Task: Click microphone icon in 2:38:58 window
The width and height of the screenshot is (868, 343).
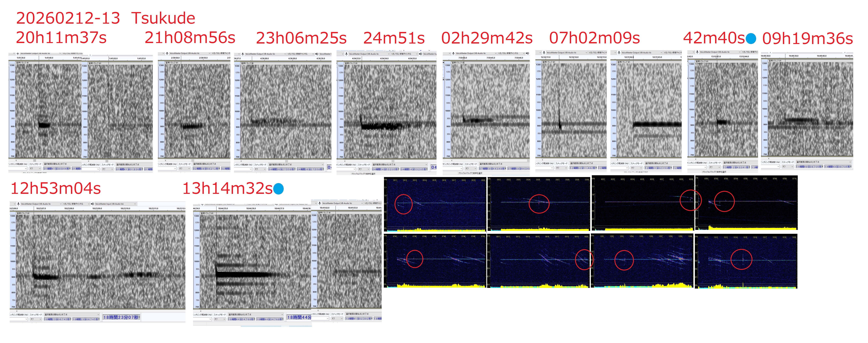Action: [x=167, y=53]
